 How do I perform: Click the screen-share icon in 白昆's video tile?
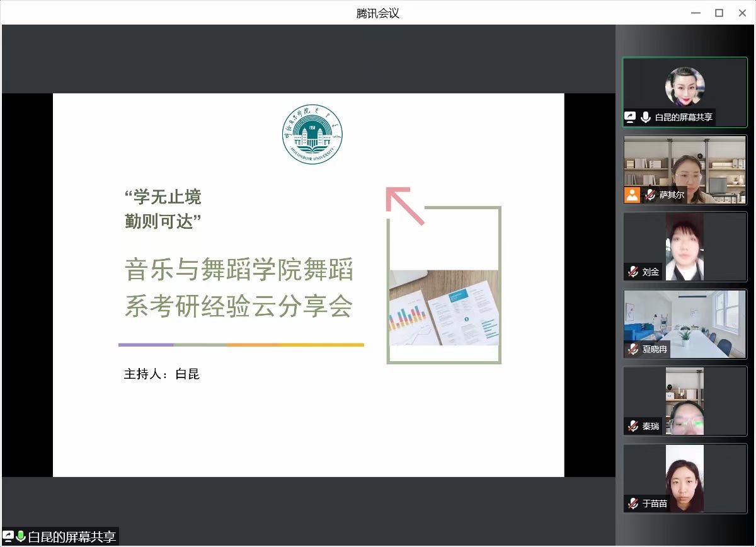pyautogui.click(x=630, y=117)
